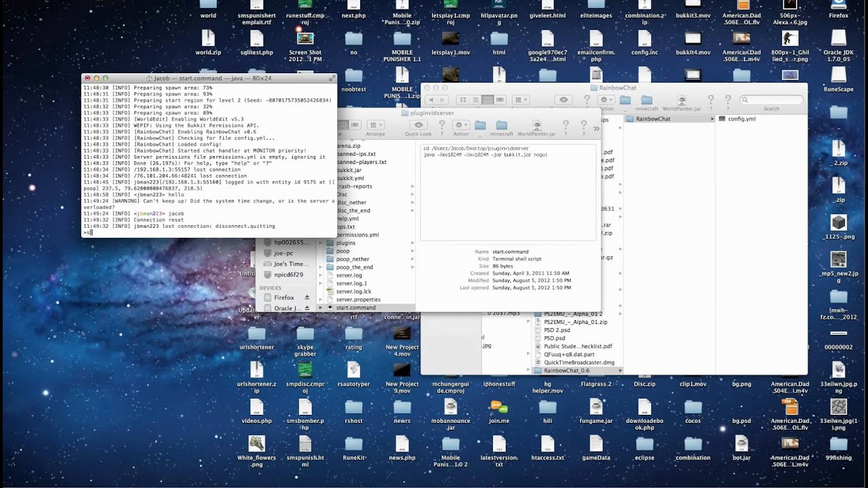Launch WorldPainter.jar from pluginvidserver toolbar
The image size is (868, 488).
click(x=536, y=125)
